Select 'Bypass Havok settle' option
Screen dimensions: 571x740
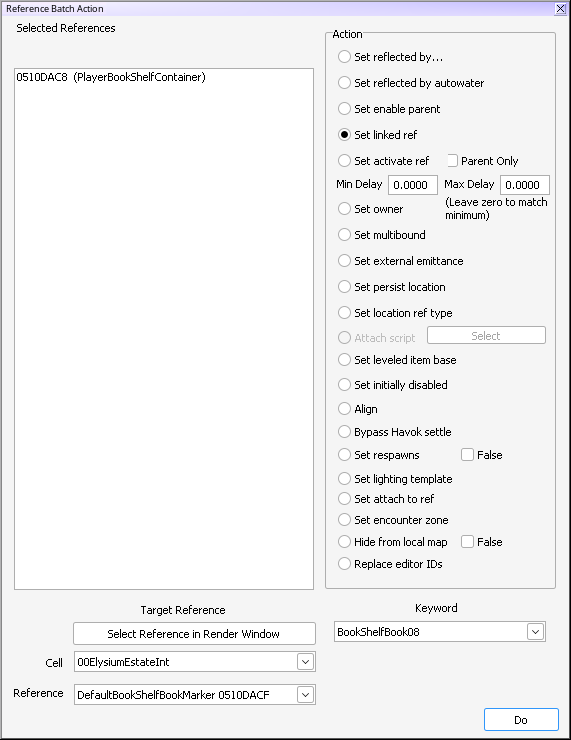point(344,432)
